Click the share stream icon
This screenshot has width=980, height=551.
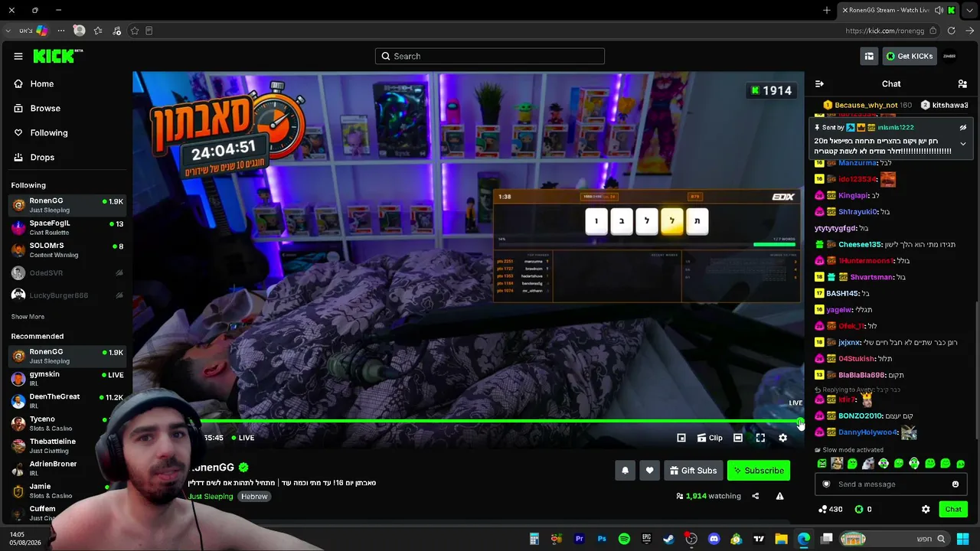[x=755, y=496]
